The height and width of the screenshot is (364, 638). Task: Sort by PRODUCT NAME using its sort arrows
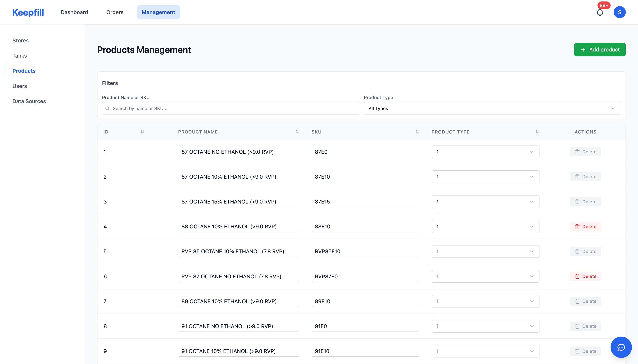point(297,132)
